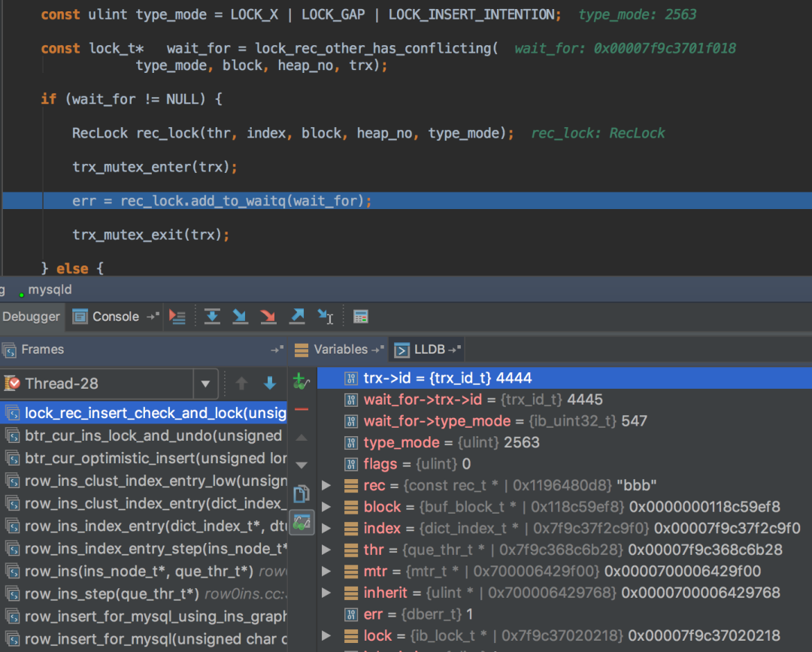Select row_ins(ins_node_t*, que_thr_t*) frame

coord(144,572)
